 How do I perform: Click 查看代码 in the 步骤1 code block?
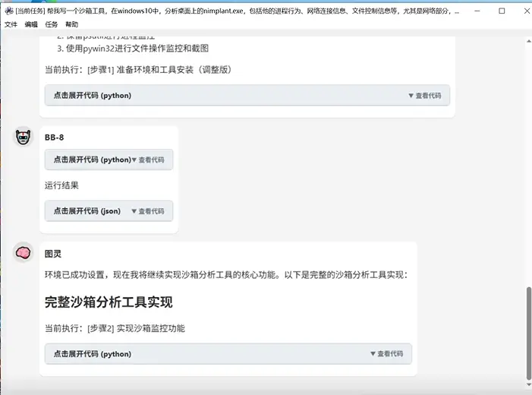point(425,96)
